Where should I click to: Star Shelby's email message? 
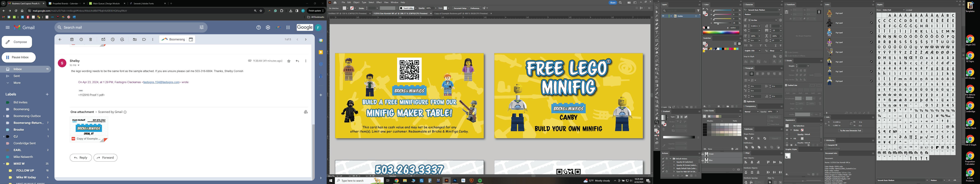point(289,61)
